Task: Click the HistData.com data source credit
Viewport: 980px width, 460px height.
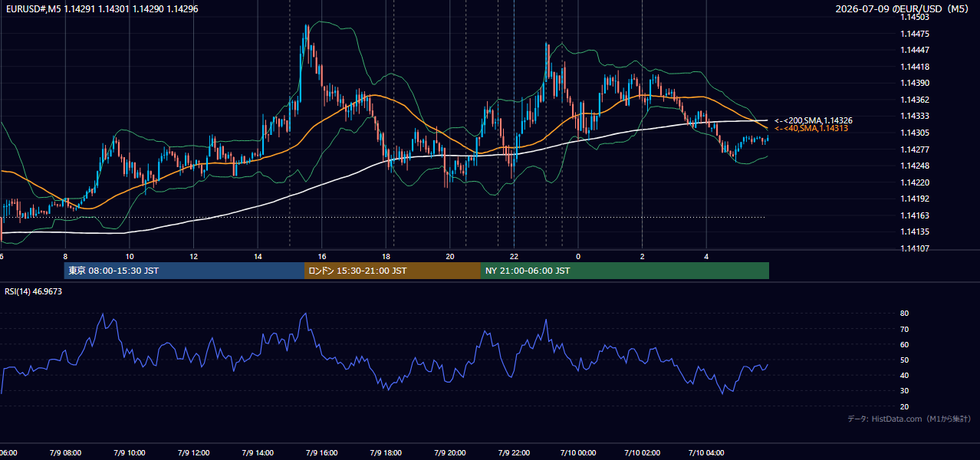Action: click(909, 419)
